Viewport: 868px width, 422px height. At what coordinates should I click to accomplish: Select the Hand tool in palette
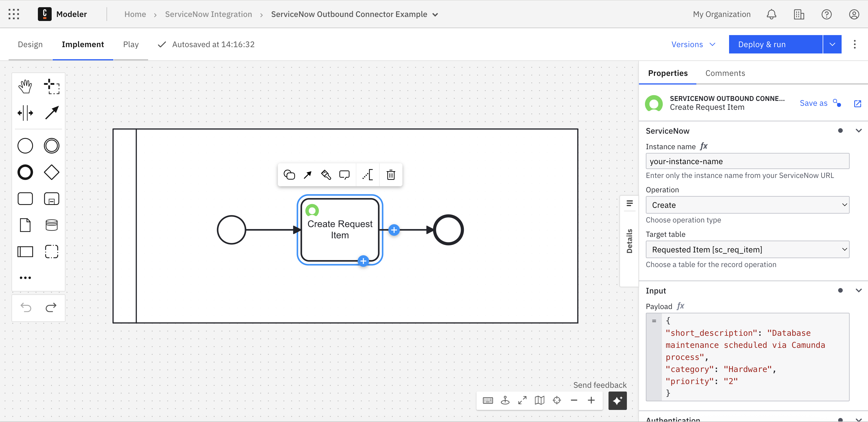point(25,87)
